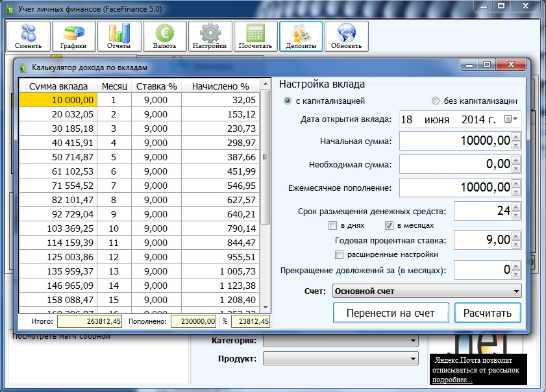Select the 61 102,53 deposit cell

click(58, 171)
